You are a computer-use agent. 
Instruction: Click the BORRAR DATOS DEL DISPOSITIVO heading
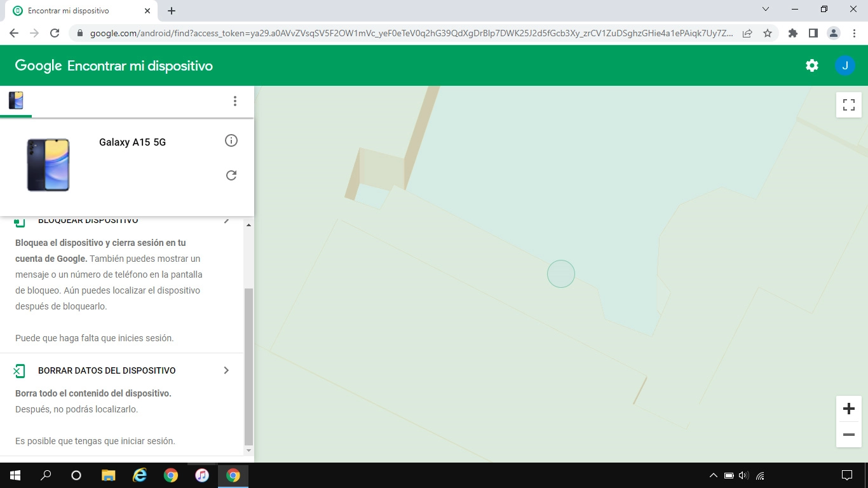pyautogui.click(x=106, y=370)
